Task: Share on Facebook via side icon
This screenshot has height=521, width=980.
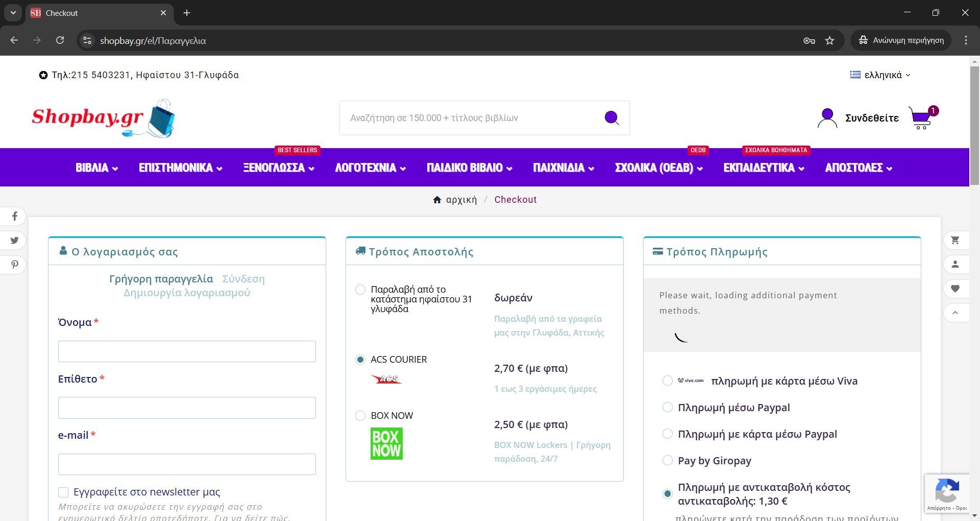Action: pyautogui.click(x=14, y=216)
